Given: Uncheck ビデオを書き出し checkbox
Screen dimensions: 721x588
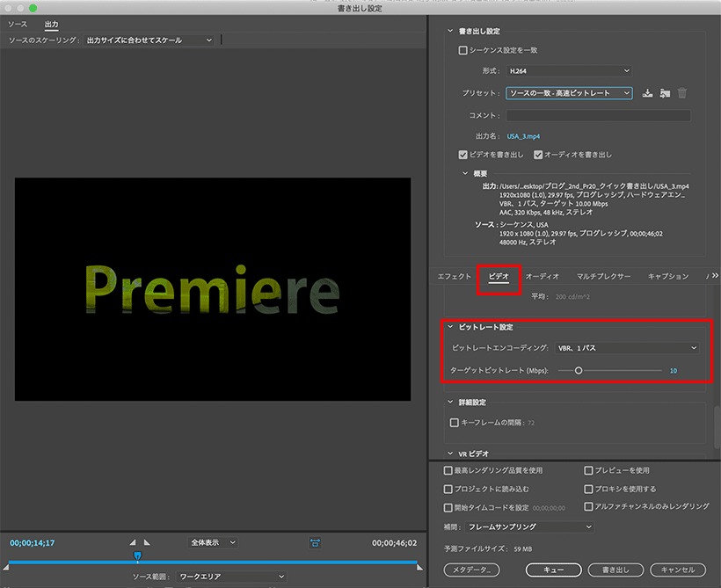Looking at the screenshot, I should (463, 155).
